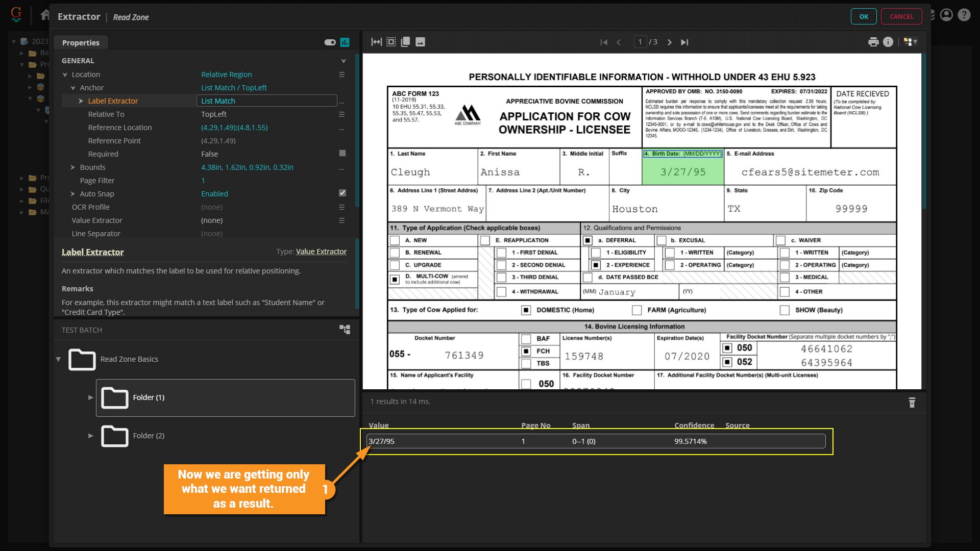Image resolution: width=980 pixels, height=551 pixels.
Task: Go to the last page of document
Action: [684, 42]
